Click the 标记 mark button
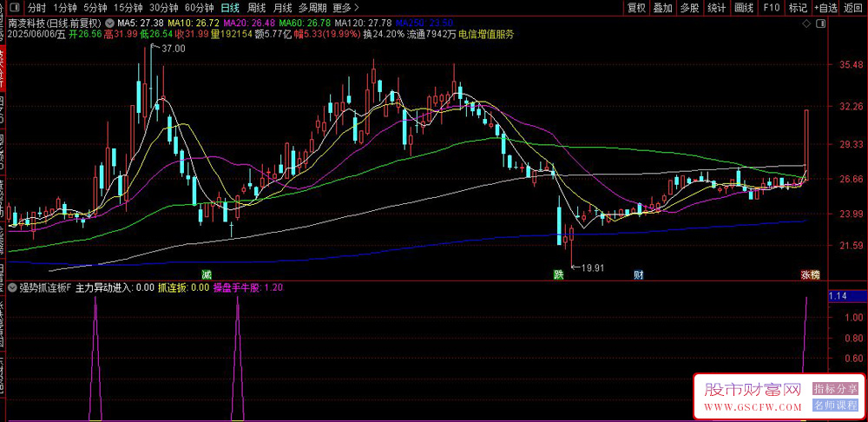Image resolution: width=868 pixels, height=422 pixels. coord(798,8)
